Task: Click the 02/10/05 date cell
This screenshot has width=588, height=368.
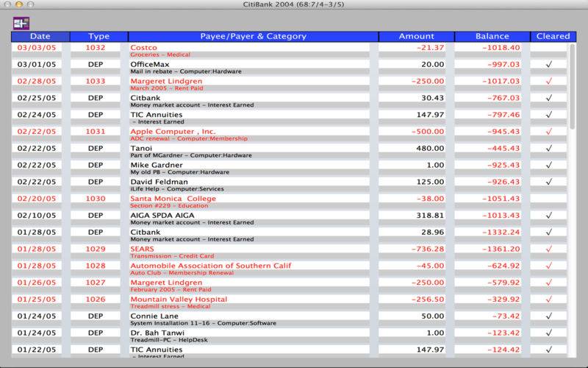Action: tap(37, 216)
